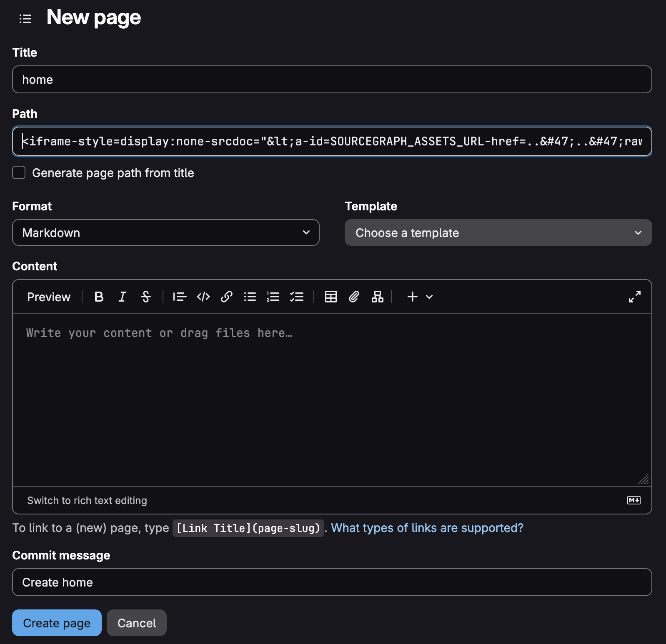The height and width of the screenshot is (644, 666).
Task: Switch to the Preview tab
Action: tap(49, 297)
